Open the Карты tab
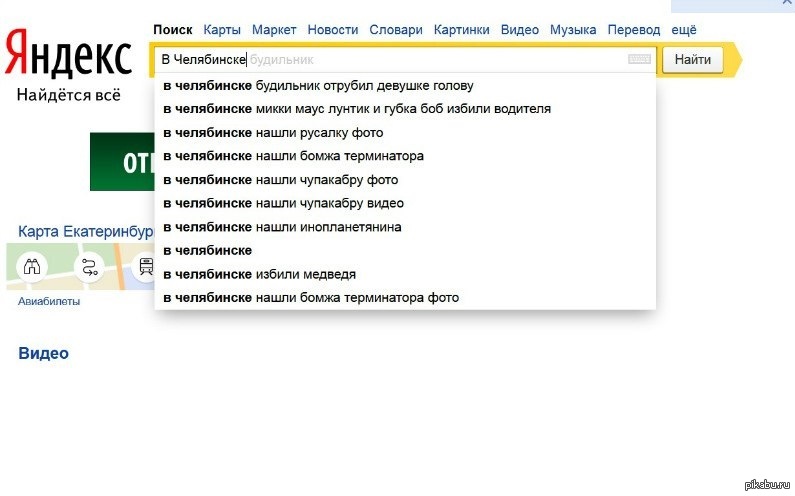 [x=222, y=30]
